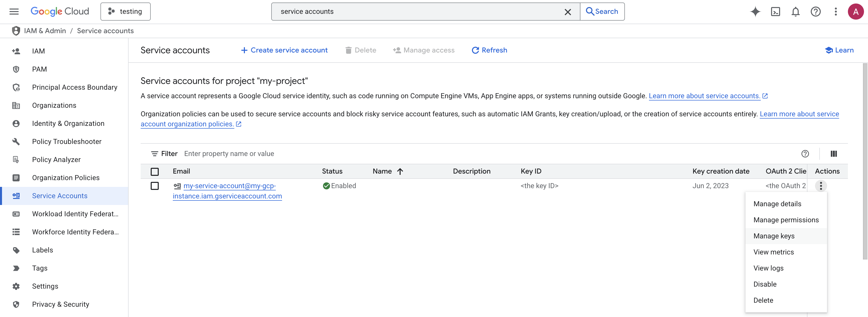Click the page vertical scrollbar
Image resolution: width=868 pixels, height=317 pixels.
tap(865, 162)
